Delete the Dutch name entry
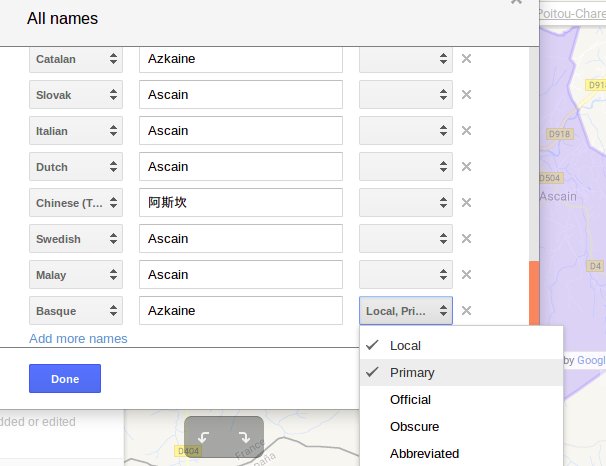Image resolution: width=606 pixels, height=466 pixels. pyautogui.click(x=466, y=167)
